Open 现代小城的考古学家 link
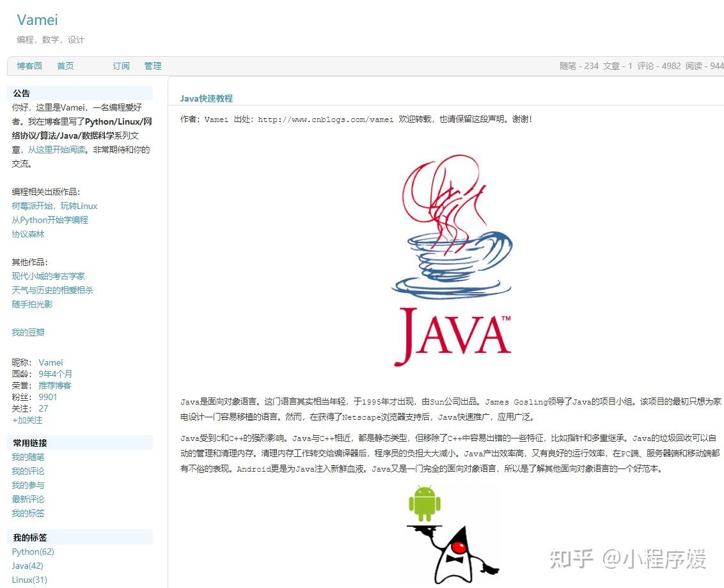 click(49, 276)
